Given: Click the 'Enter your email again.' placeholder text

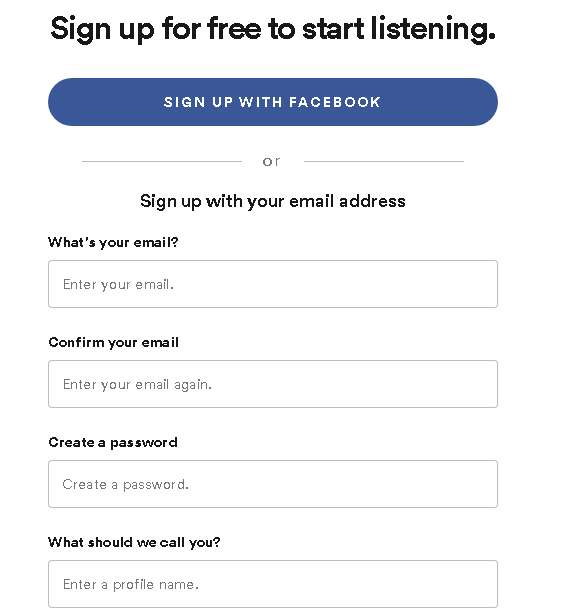Looking at the screenshot, I should [x=137, y=385].
